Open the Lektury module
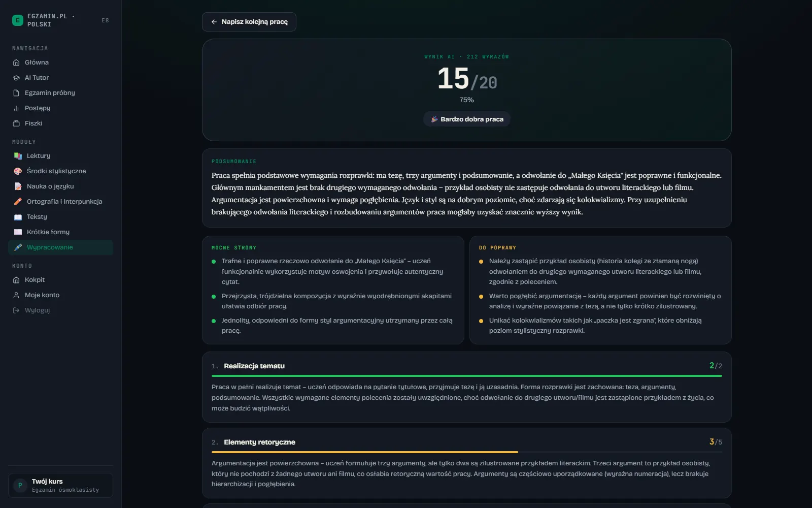Screen dimensions: 812x508 pos(60,156)
